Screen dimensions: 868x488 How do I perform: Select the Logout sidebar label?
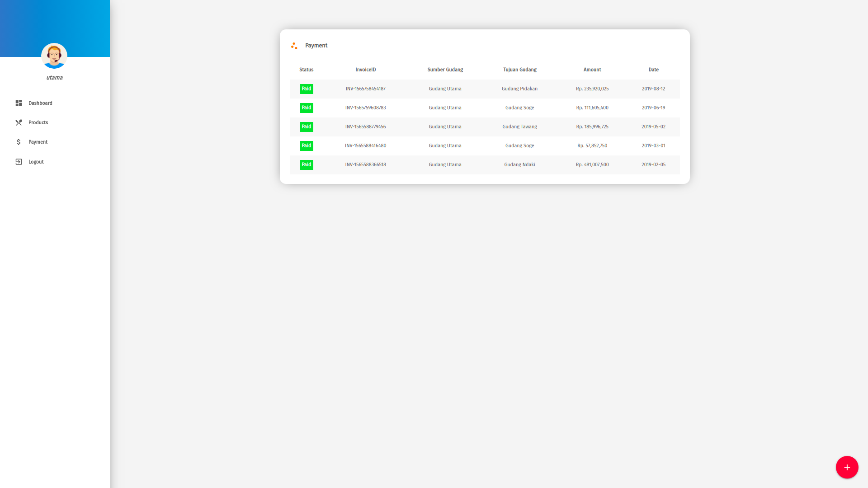36,162
